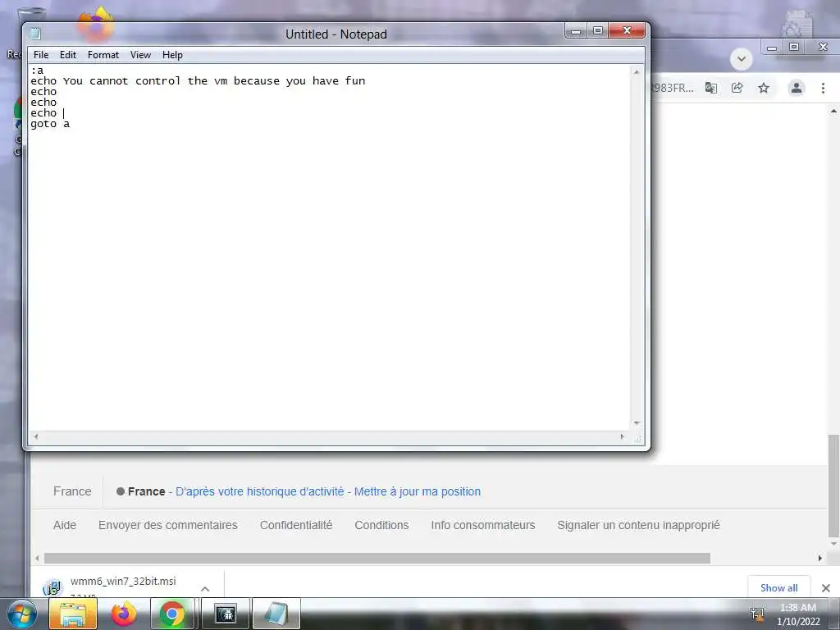Click 'Mettre à jour ma position' link
Screen dimensions: 840x630
click(418, 491)
